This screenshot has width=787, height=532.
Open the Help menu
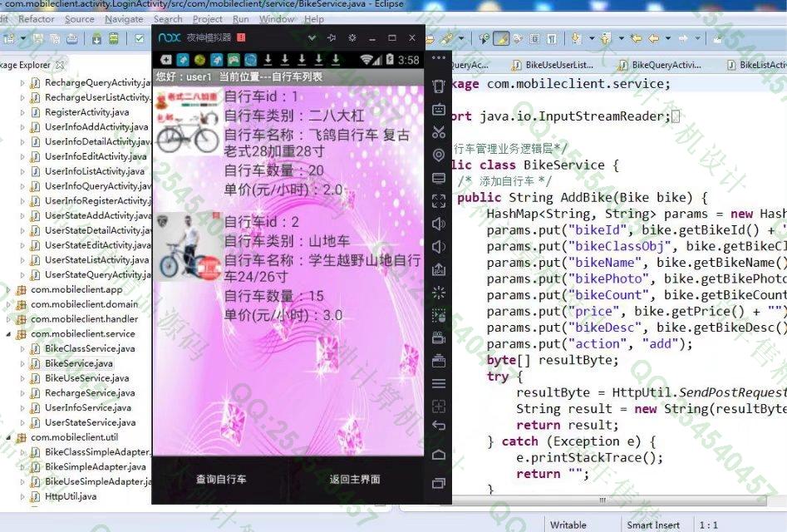(x=313, y=19)
